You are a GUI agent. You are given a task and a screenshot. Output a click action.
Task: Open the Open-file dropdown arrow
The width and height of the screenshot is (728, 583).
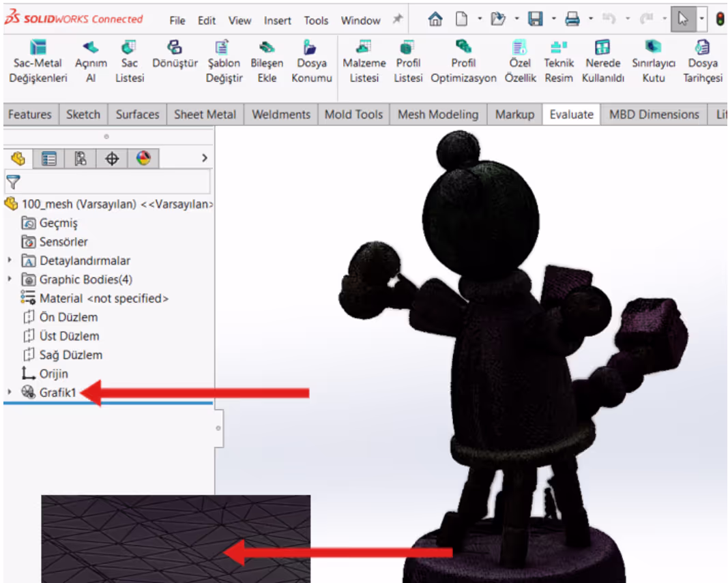pos(516,19)
